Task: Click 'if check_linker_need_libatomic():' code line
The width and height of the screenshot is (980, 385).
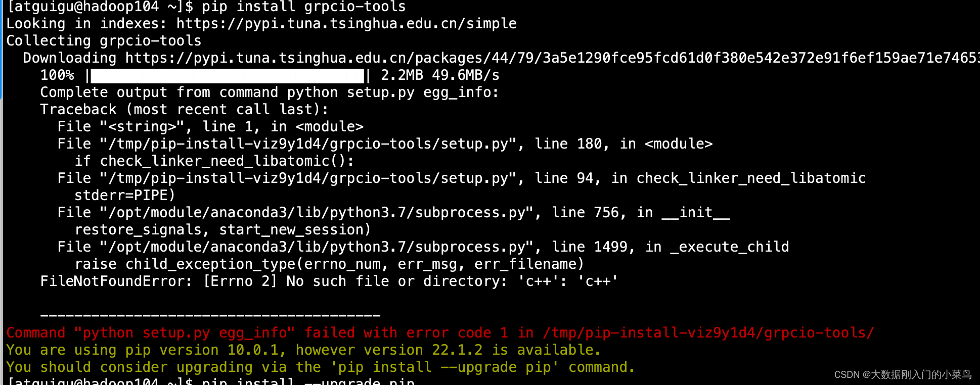Action: 214,161
